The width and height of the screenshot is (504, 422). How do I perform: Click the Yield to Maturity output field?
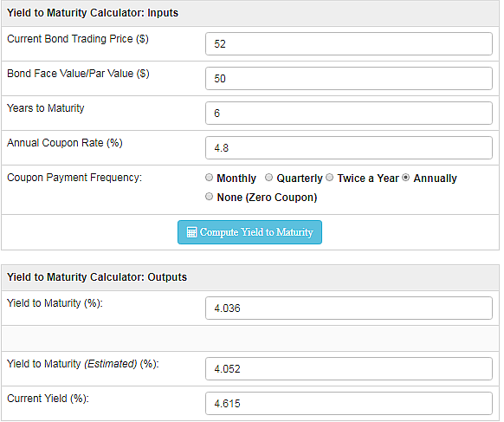point(349,308)
